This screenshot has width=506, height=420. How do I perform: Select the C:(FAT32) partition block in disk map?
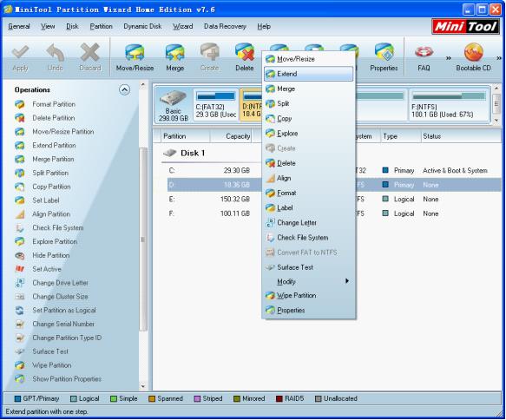click(x=215, y=105)
